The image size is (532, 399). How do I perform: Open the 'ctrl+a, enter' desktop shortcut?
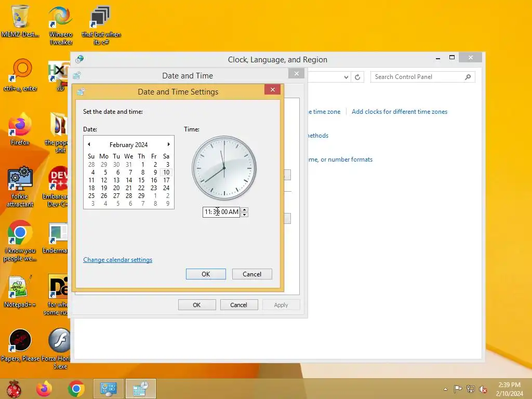tap(20, 75)
